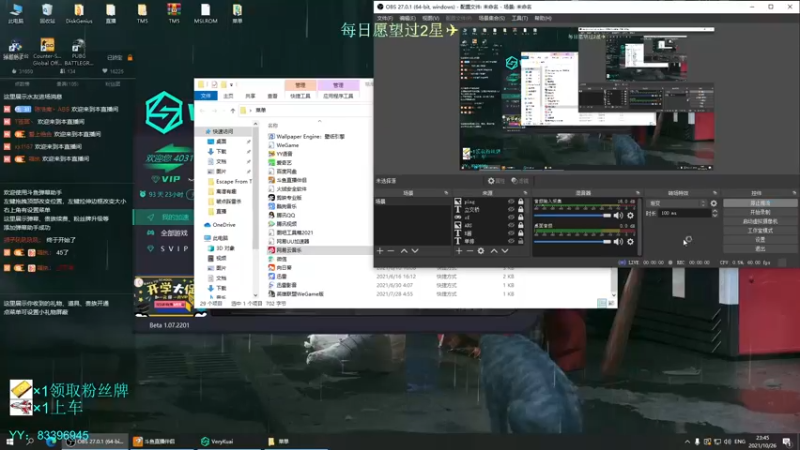Click the OBS add scene plus icon
This screenshot has height=450, width=800.
(x=380, y=251)
